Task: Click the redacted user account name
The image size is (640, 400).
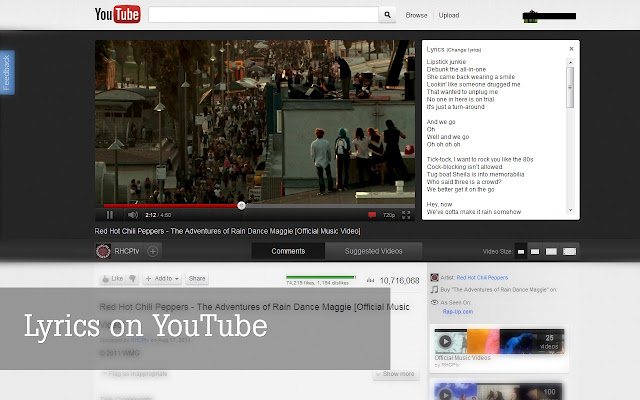Action: [549, 16]
